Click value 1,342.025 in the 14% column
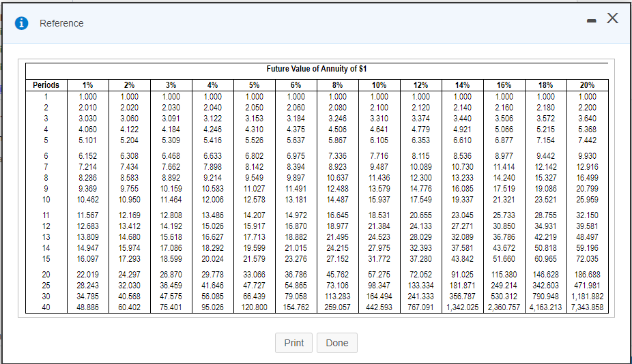632x364 pixels. pos(462,307)
